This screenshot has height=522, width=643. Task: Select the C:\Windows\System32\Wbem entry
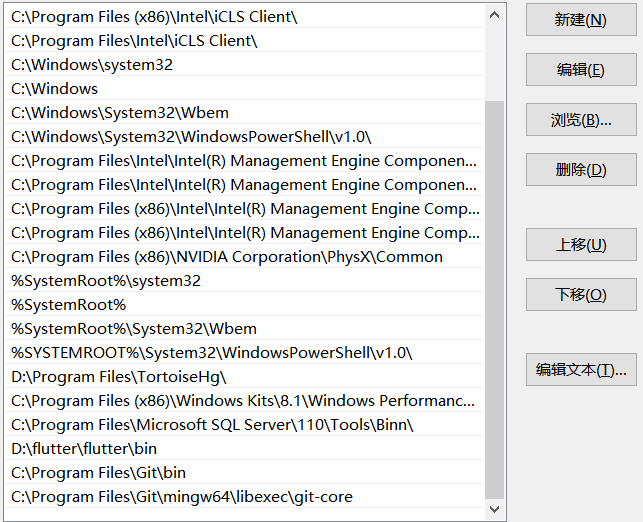point(244,113)
